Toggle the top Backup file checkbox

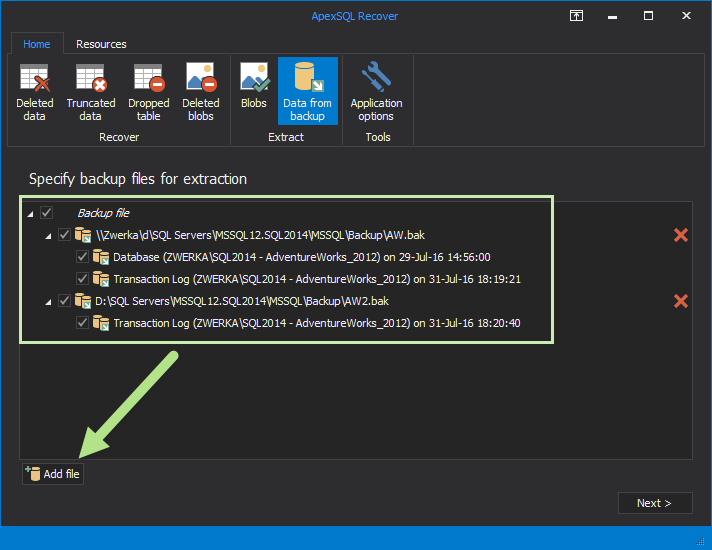point(47,213)
